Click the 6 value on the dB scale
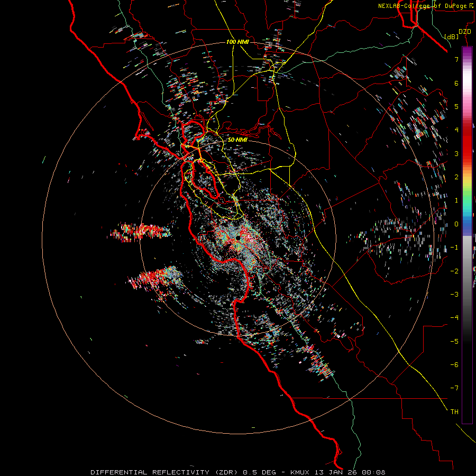Screen dimensions: 476x476 (x=456, y=83)
